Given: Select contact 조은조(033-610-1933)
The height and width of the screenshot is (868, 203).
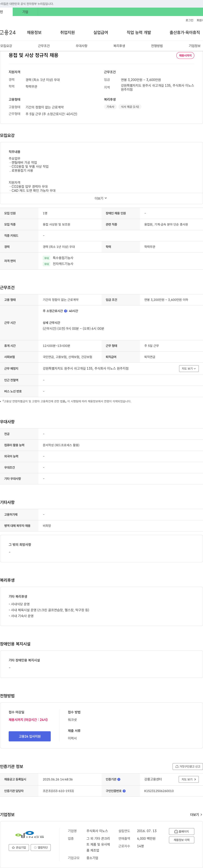Looking at the screenshot, I should [58, 791].
